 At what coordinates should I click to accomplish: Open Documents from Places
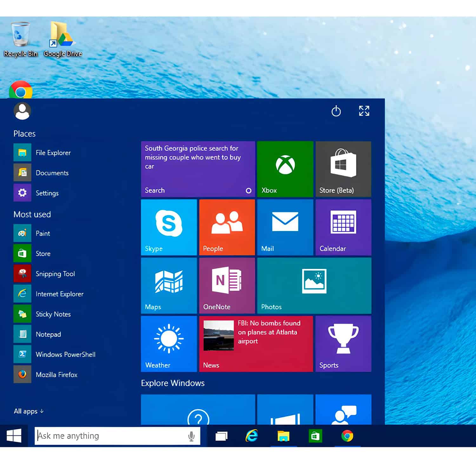point(52,173)
